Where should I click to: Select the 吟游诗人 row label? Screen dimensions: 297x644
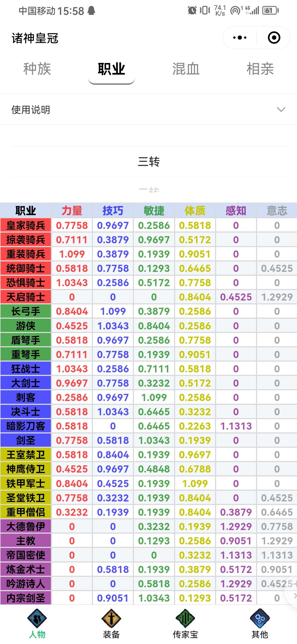click(26, 584)
